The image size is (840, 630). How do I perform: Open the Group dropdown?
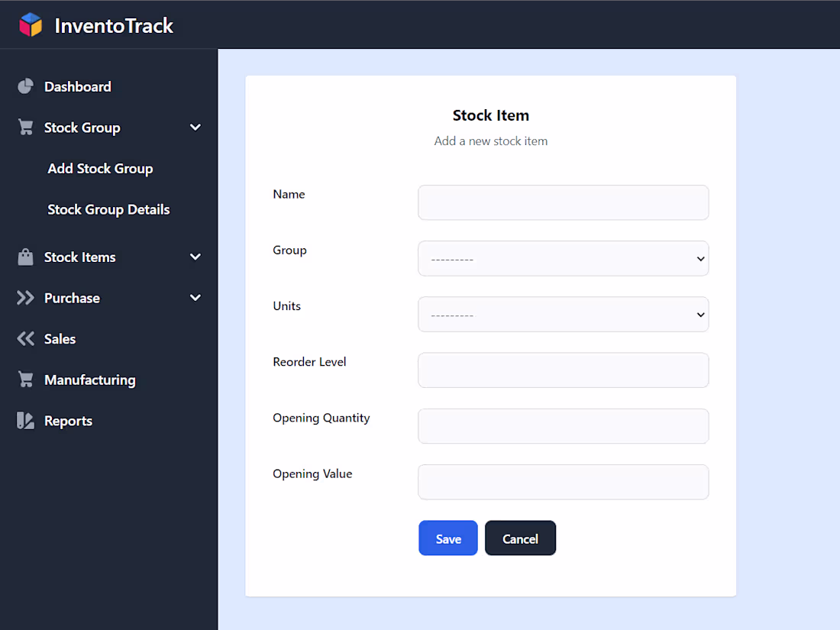[x=563, y=258]
